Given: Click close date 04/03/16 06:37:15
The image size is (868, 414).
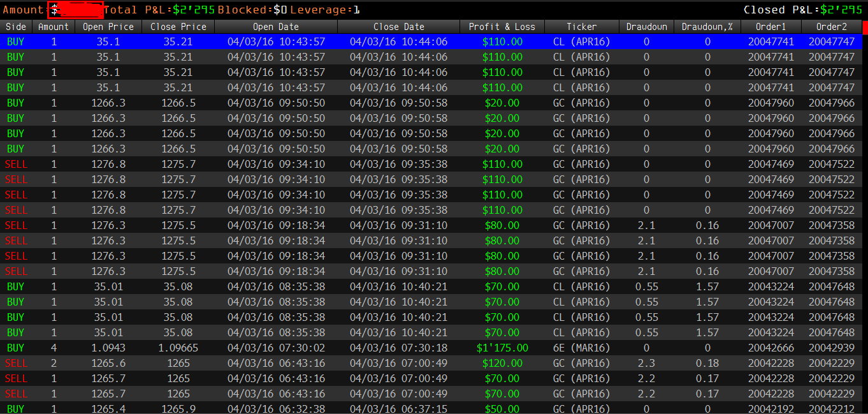Looking at the screenshot, I should click(398, 409).
